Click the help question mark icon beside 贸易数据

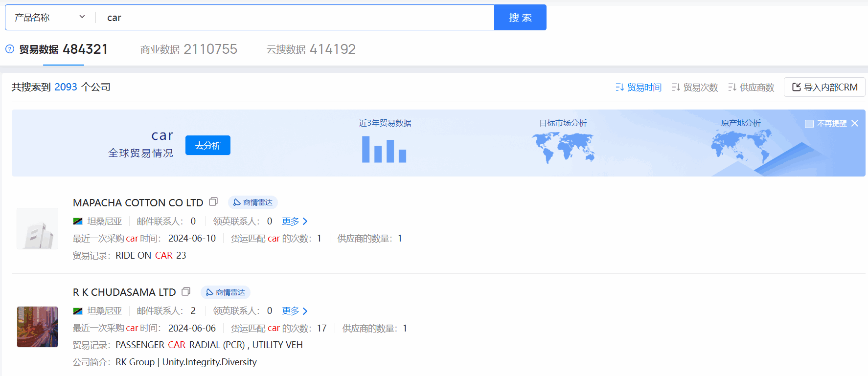click(10, 49)
